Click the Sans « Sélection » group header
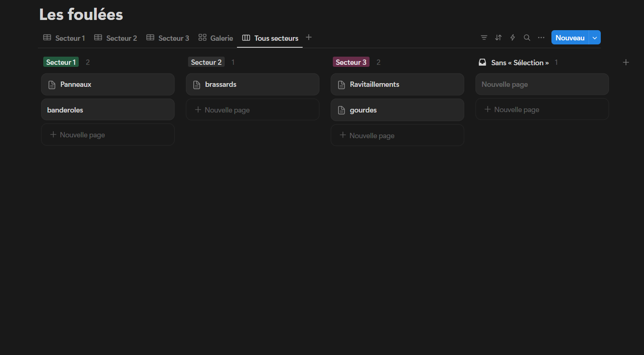Image resolution: width=644 pixels, height=355 pixels. tap(520, 62)
